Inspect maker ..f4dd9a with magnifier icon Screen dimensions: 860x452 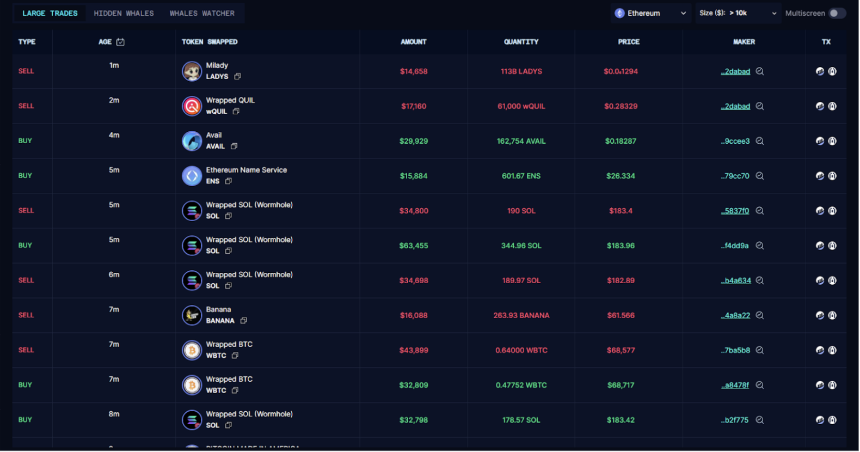760,246
